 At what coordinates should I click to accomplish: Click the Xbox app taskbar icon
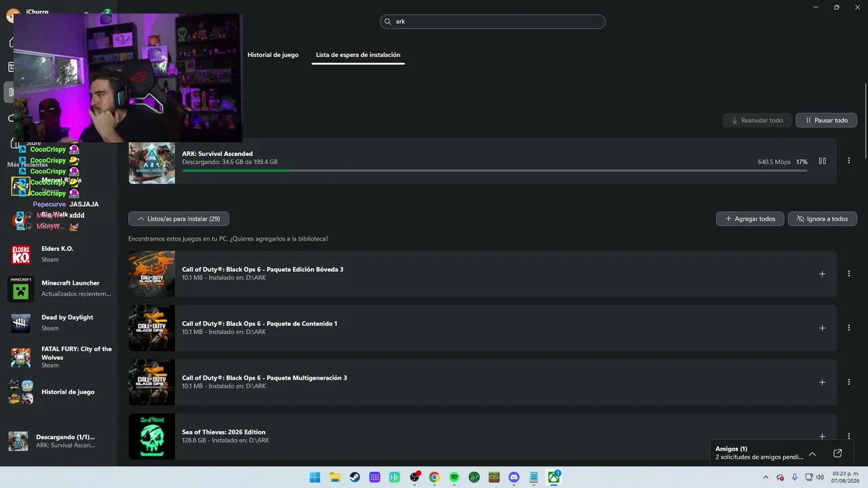[x=554, y=477]
